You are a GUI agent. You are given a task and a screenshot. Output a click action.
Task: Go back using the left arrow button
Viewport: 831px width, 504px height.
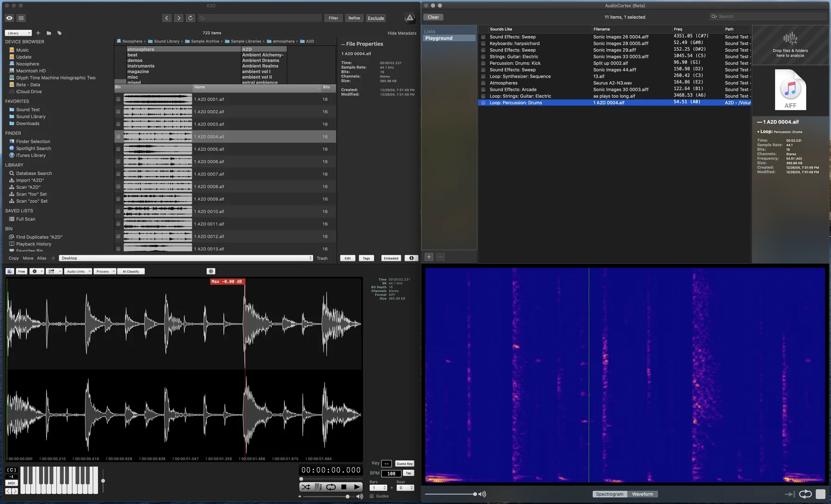[167, 18]
